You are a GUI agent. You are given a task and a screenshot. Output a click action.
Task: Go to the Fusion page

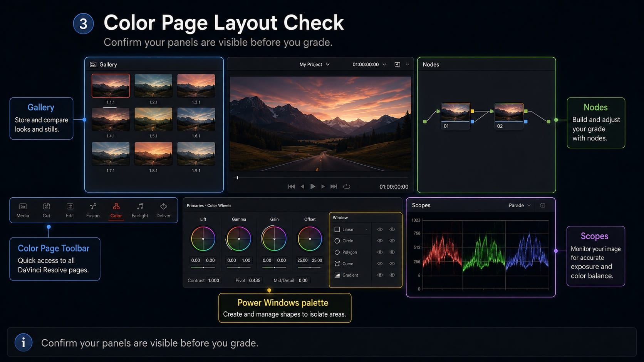click(93, 210)
